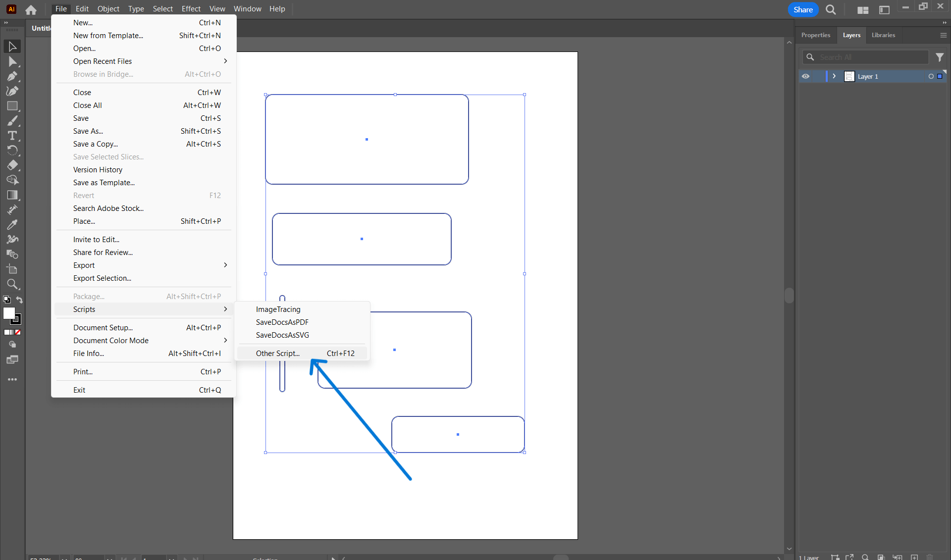Select the Type tool
Image resolution: width=951 pixels, height=560 pixels.
coord(12,136)
